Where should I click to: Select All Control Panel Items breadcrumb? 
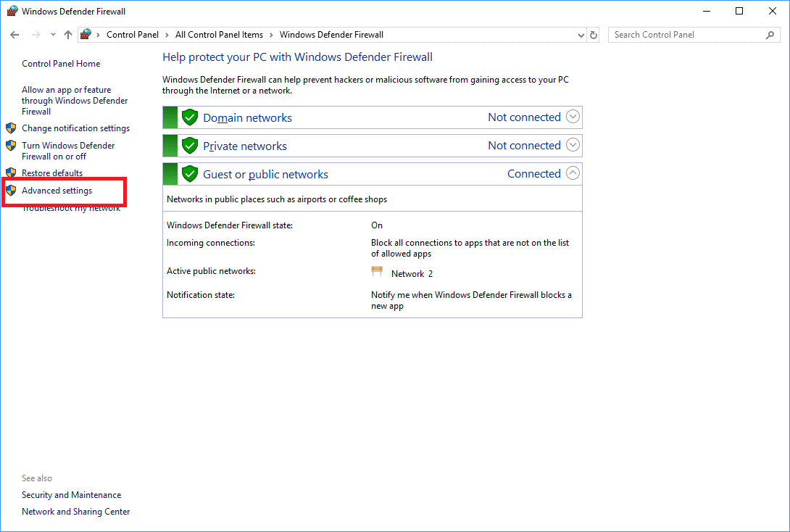[x=219, y=35]
